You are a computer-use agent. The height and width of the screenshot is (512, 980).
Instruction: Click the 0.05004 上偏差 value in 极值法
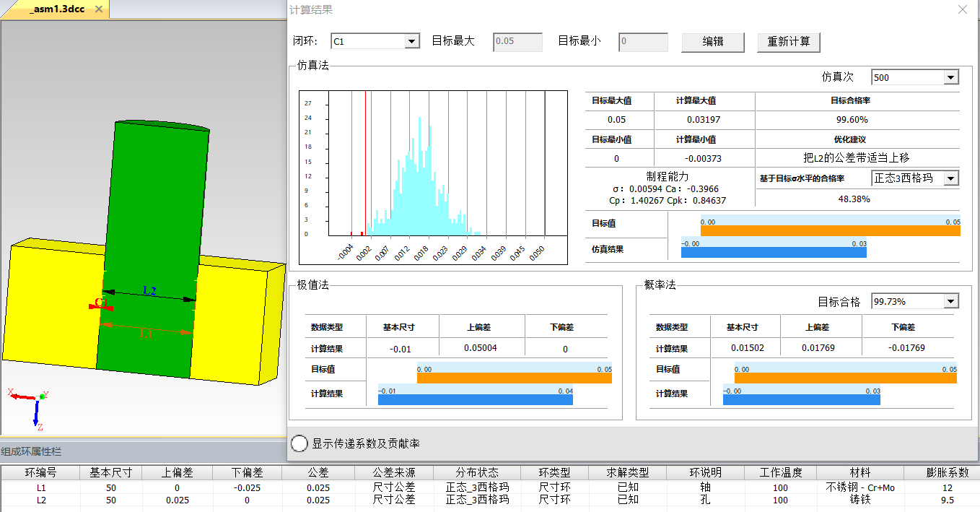(481, 348)
